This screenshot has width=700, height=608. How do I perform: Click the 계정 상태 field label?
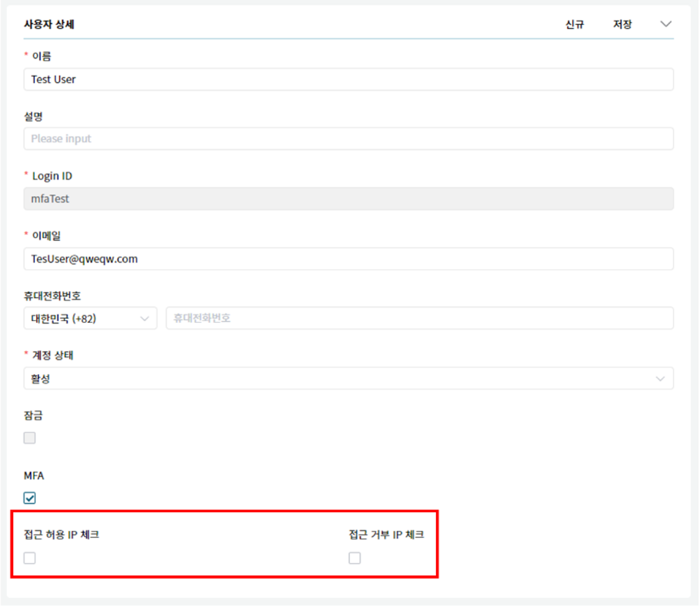point(52,355)
